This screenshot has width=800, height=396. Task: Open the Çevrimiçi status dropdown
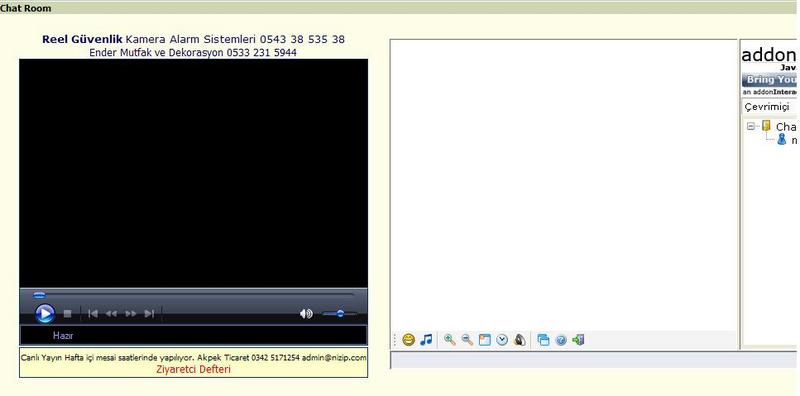(768, 107)
